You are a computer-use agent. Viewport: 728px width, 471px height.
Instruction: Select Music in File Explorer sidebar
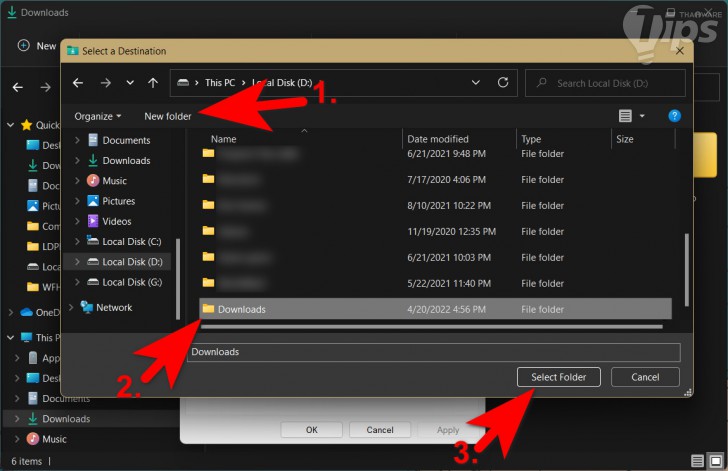click(x=54, y=439)
